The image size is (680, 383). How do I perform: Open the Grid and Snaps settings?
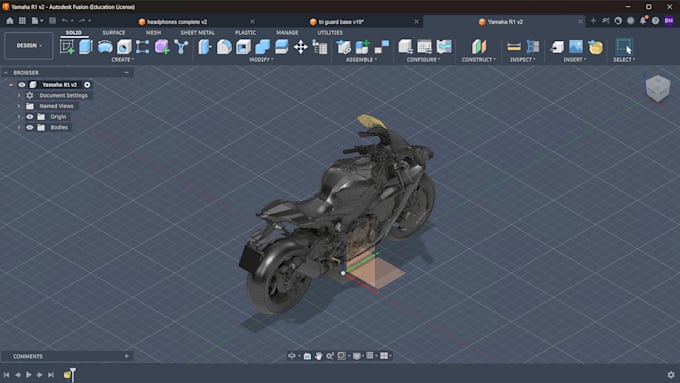(370, 356)
